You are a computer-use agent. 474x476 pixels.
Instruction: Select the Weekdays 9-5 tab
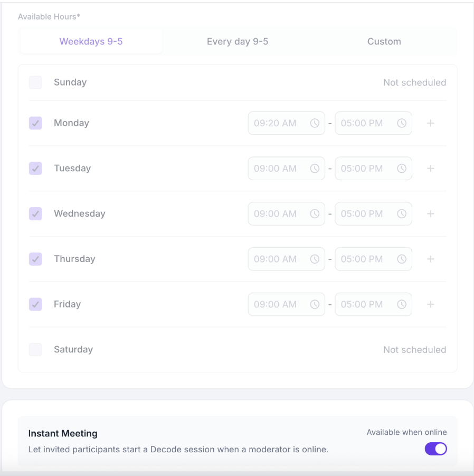click(91, 41)
